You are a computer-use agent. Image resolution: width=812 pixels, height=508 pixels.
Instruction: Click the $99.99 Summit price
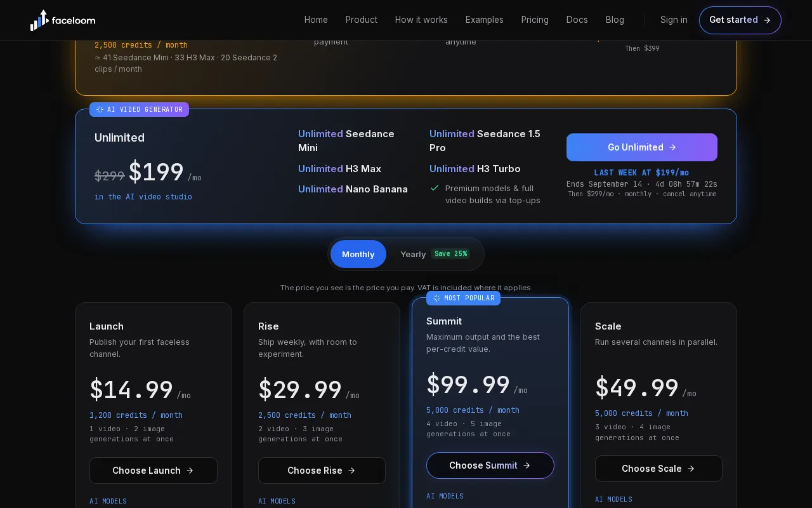[x=468, y=384]
